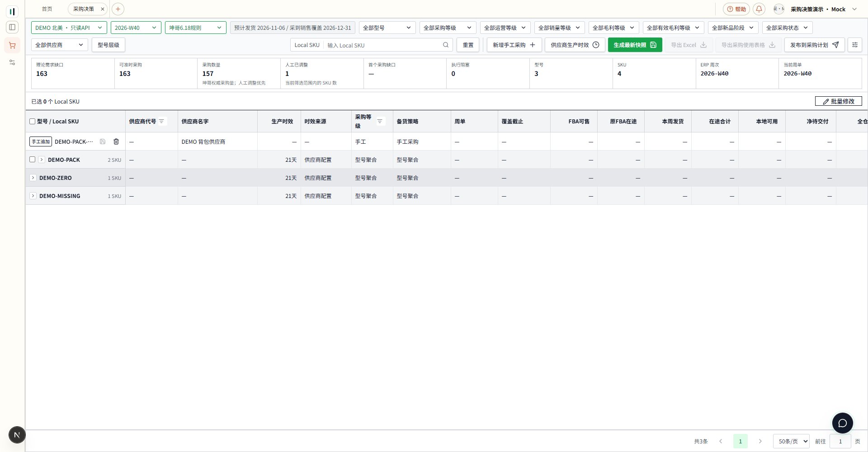
Task: Click the 帮助 help button
Action: (736, 9)
